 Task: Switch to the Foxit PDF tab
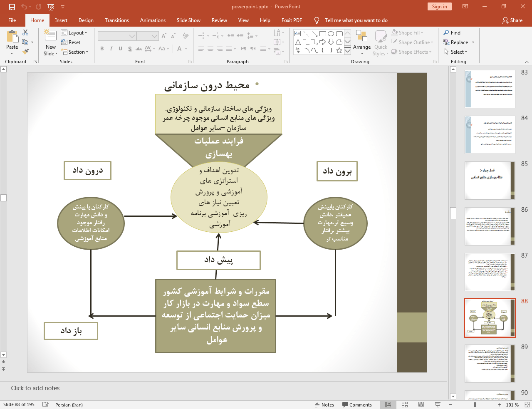292,20
